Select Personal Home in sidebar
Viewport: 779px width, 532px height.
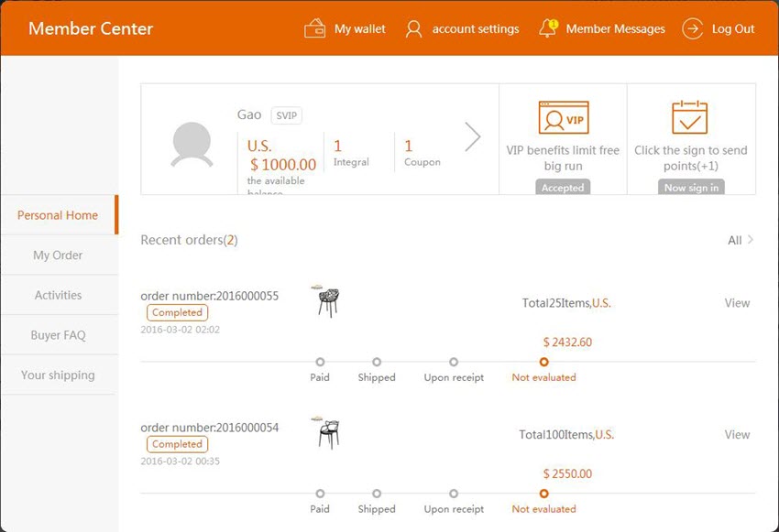tap(58, 215)
